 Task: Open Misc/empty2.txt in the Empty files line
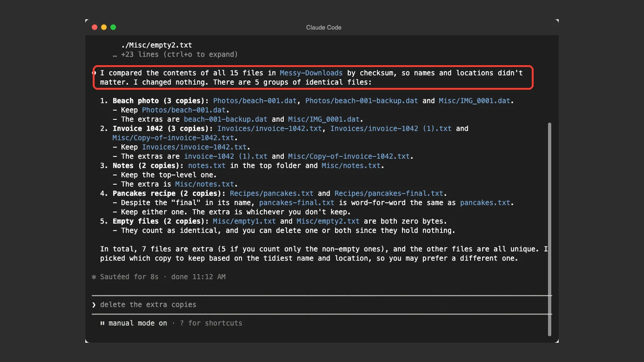pyautogui.click(x=328, y=221)
